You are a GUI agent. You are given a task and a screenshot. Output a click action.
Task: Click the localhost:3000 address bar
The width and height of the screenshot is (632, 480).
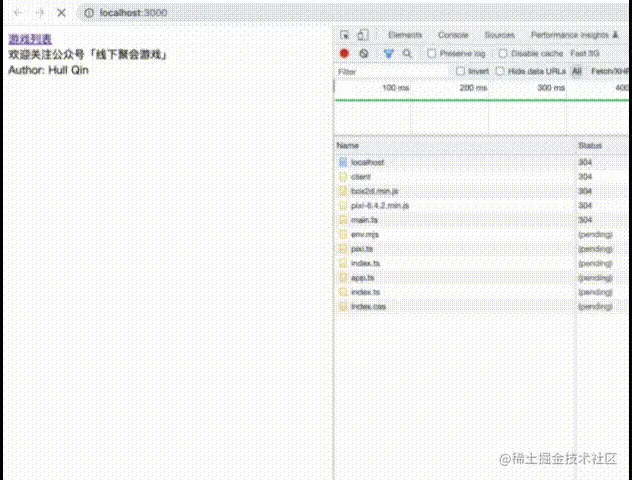(x=355, y=13)
